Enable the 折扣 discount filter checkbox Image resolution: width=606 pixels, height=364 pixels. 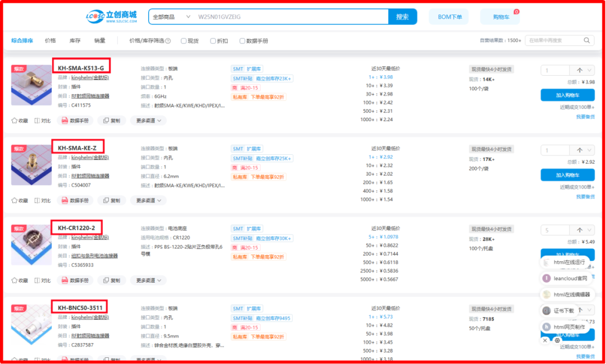[213, 41]
